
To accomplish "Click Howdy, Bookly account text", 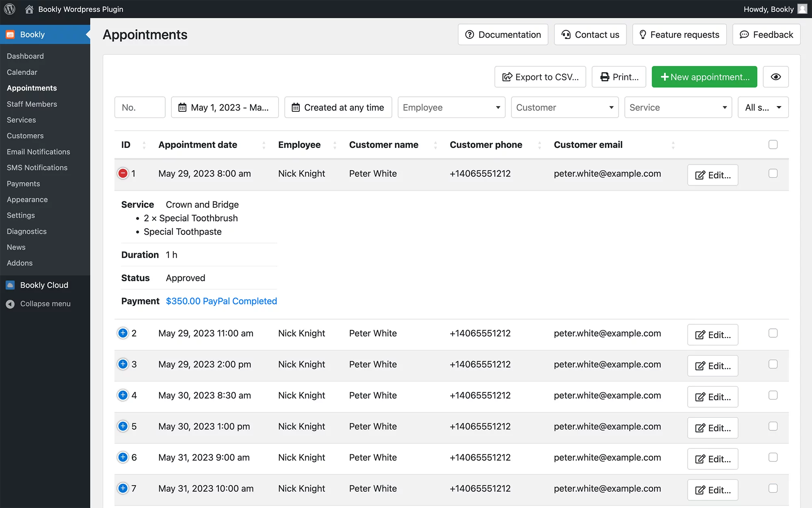I will (769, 9).
